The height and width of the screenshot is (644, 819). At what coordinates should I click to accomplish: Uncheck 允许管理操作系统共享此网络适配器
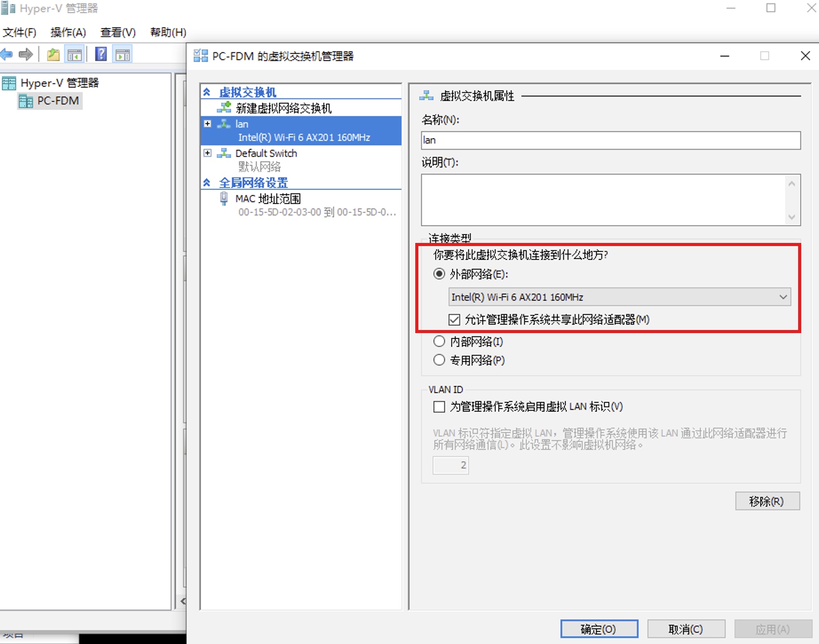pyautogui.click(x=454, y=320)
